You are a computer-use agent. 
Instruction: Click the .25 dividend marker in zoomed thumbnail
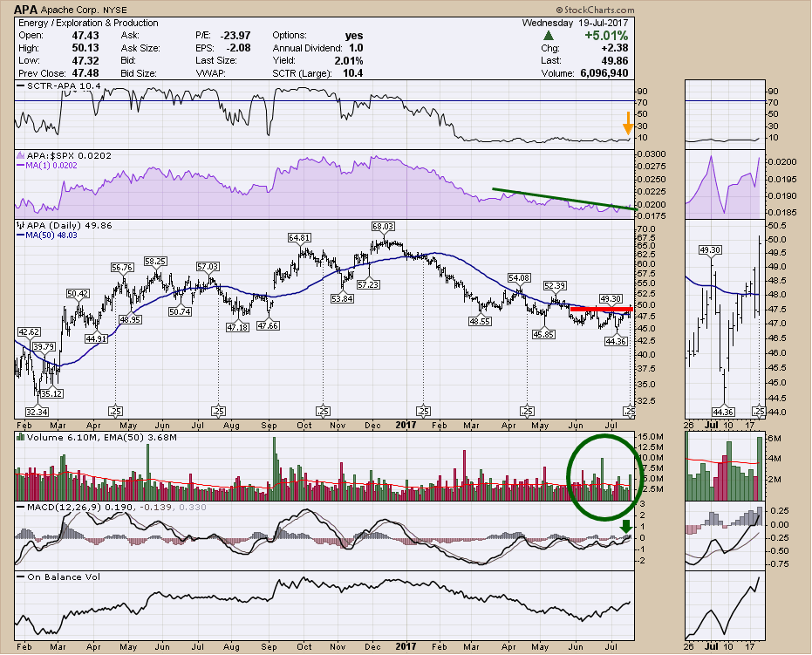(x=759, y=411)
